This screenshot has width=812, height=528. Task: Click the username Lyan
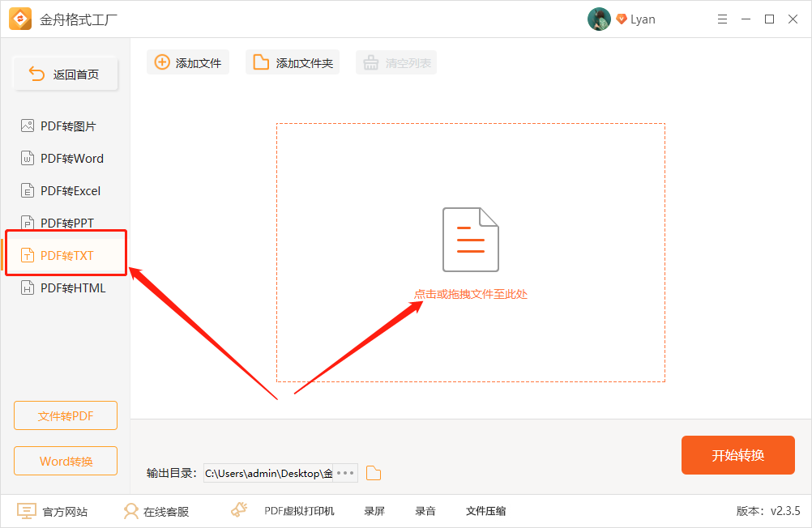(643, 19)
